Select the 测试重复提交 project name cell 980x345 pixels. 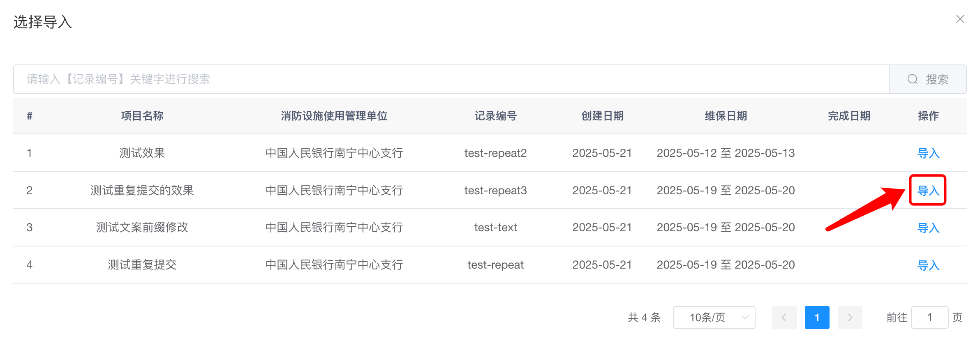[x=142, y=265]
